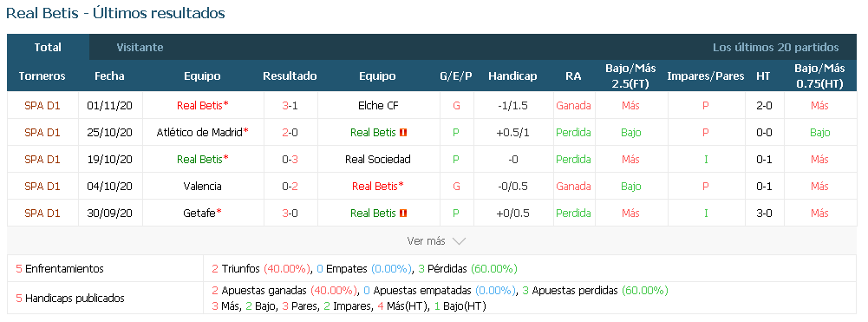Viewport: 868px width, 322px height.
Task: Open the Elche CF team link
Action: coord(379,105)
